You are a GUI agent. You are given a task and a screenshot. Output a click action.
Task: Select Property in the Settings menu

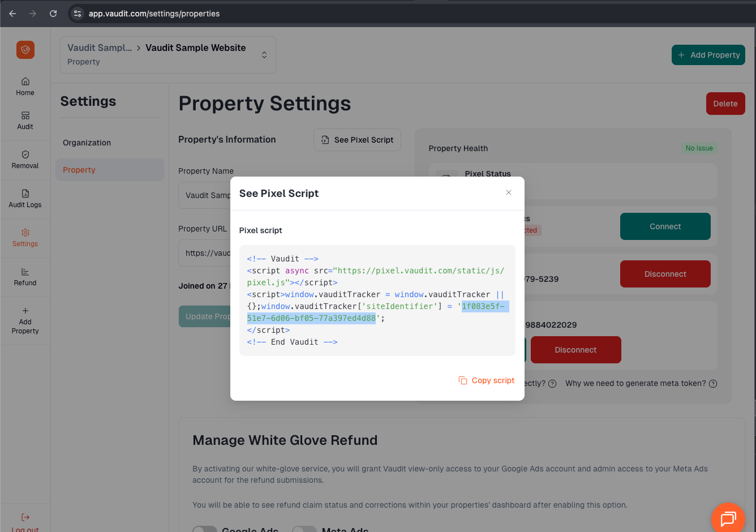click(79, 170)
